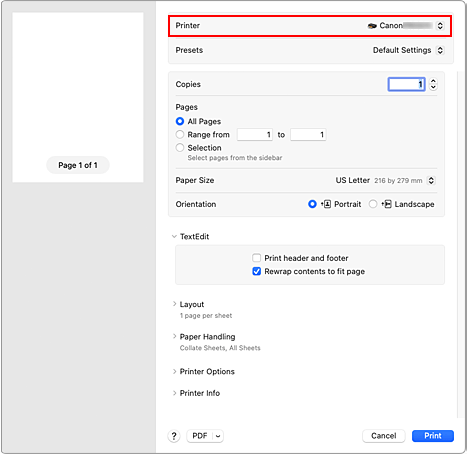The image size is (467, 454).
Task: Open the PDF options arrow menu
Action: [218, 436]
